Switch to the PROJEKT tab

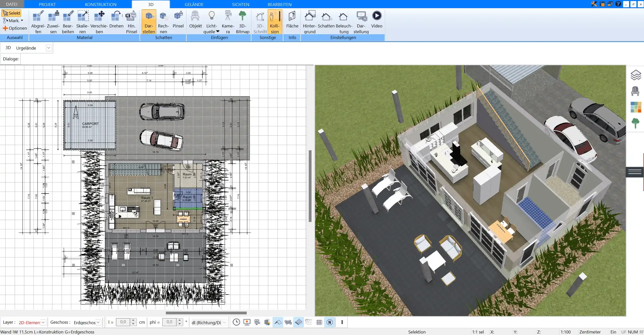click(x=47, y=4)
